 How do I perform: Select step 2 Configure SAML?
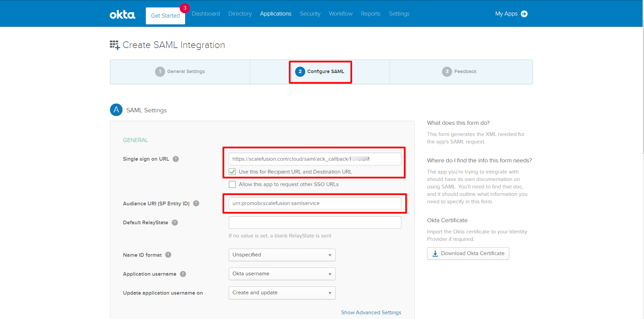click(320, 72)
